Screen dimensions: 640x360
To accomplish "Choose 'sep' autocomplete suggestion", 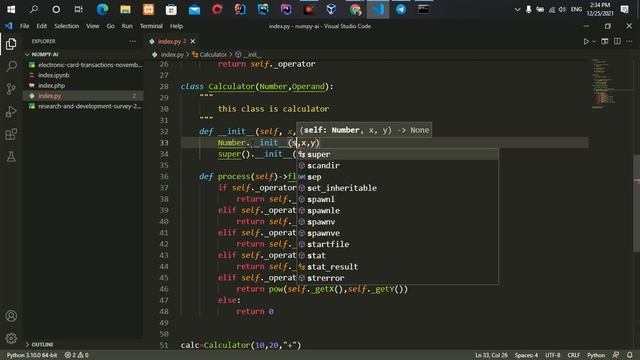I will point(397,177).
